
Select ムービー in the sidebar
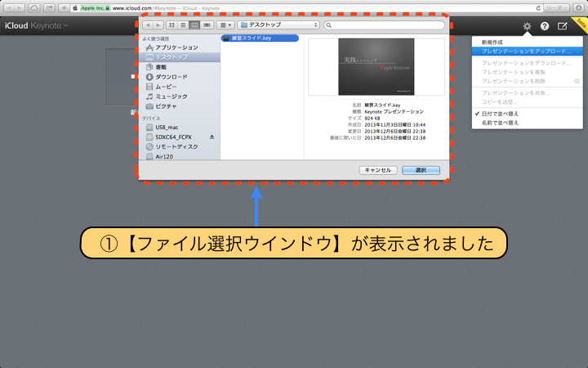coord(179,87)
